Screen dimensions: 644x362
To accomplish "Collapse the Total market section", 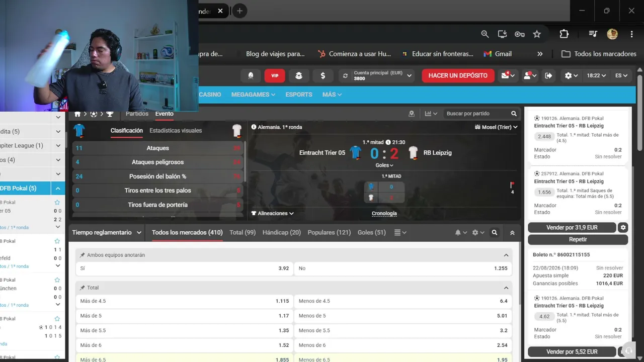I will tap(506, 288).
